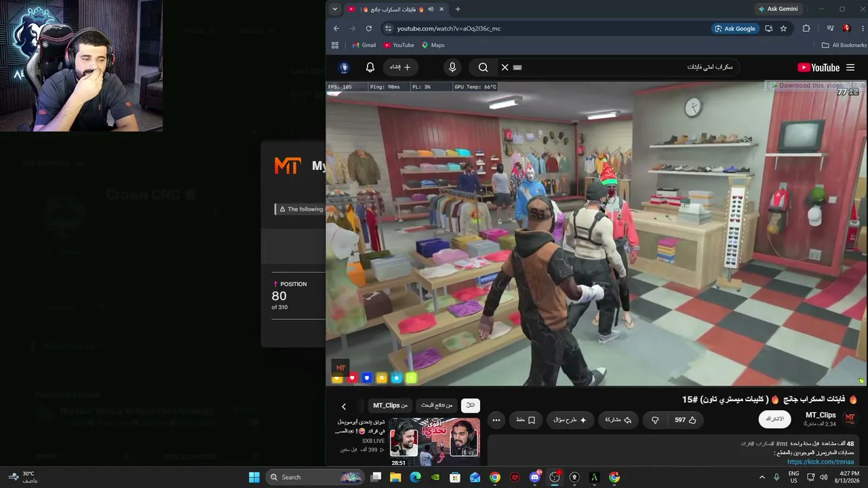The width and height of the screenshot is (868, 488).
Task: Click the Ask Google lens button
Action: (x=734, y=28)
